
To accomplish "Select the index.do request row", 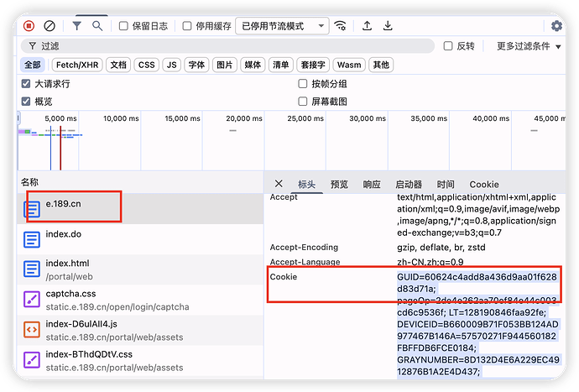I will pos(140,239).
